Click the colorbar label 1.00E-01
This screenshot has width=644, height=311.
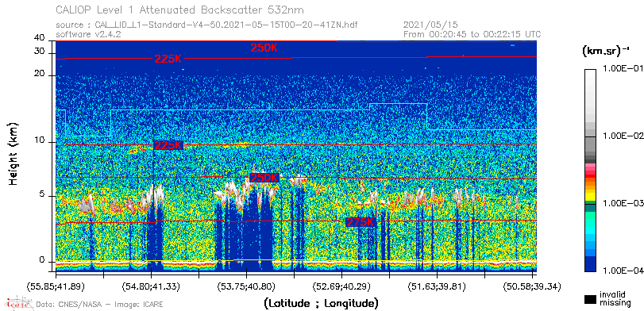[623, 68]
